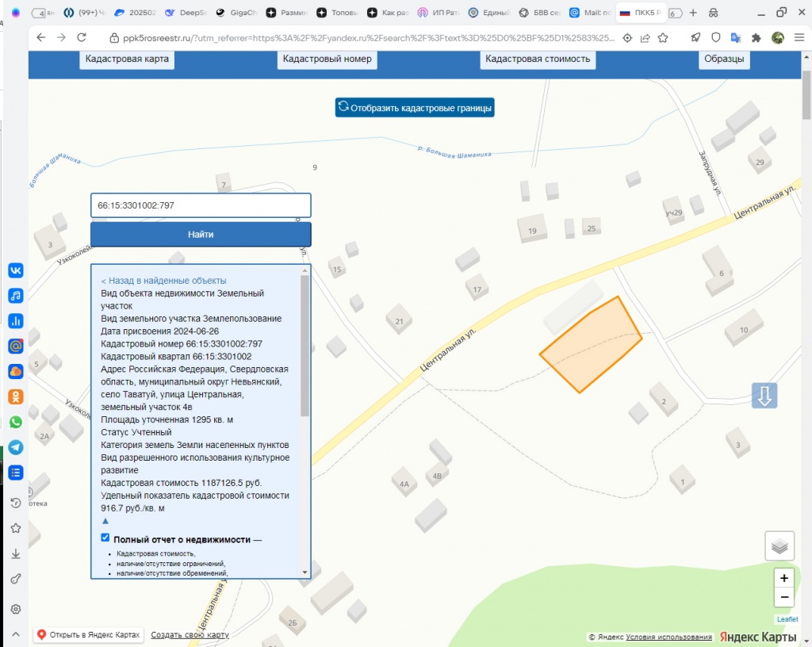
Task: Open the browser hamburger menu
Action: tap(799, 37)
